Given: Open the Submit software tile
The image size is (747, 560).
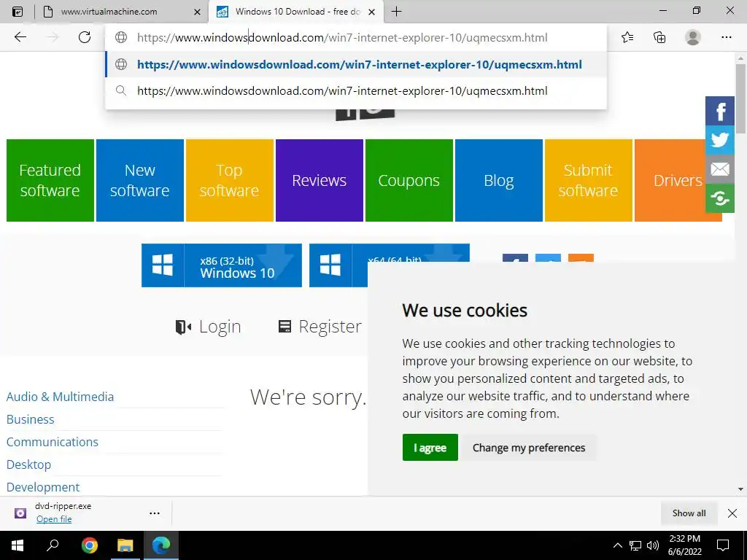Looking at the screenshot, I should click(589, 181).
